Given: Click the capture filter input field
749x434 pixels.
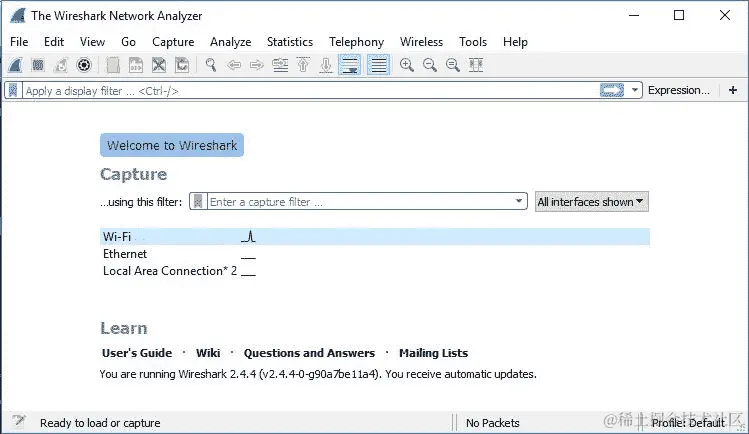Looking at the screenshot, I should [359, 201].
